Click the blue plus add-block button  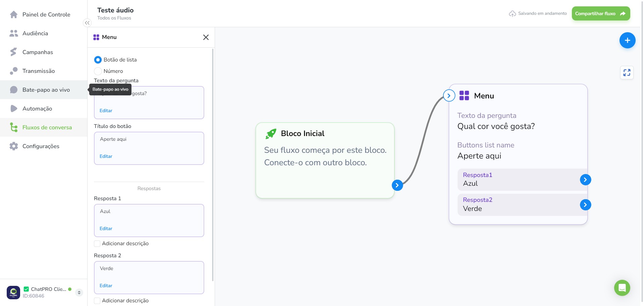[627, 40]
